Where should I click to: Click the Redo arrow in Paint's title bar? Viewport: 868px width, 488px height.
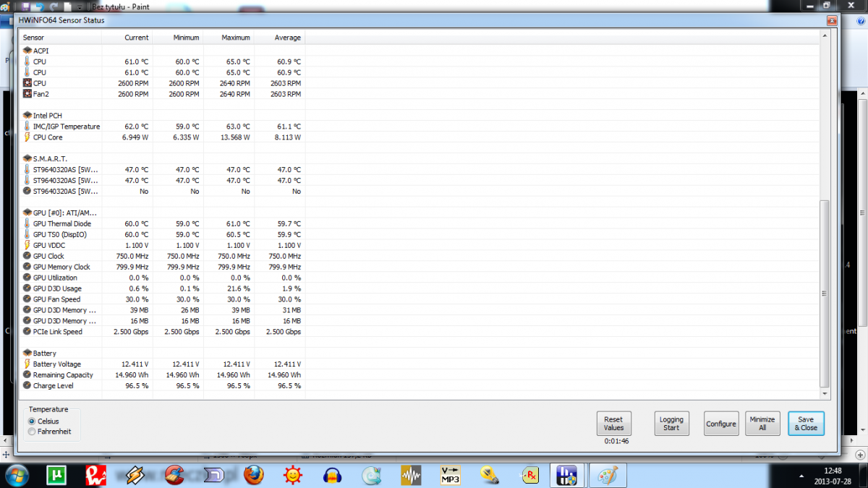pos(54,5)
